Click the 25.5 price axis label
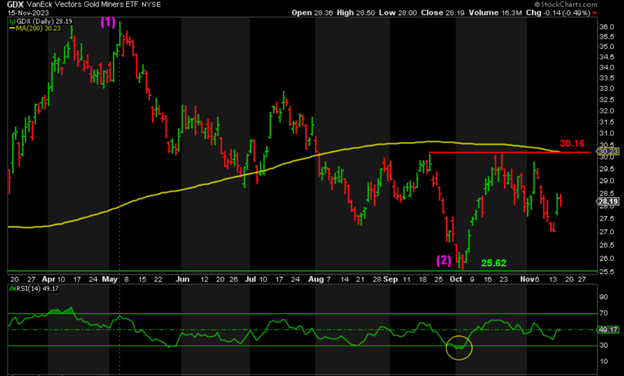The width and height of the screenshot is (624, 376). click(x=606, y=272)
